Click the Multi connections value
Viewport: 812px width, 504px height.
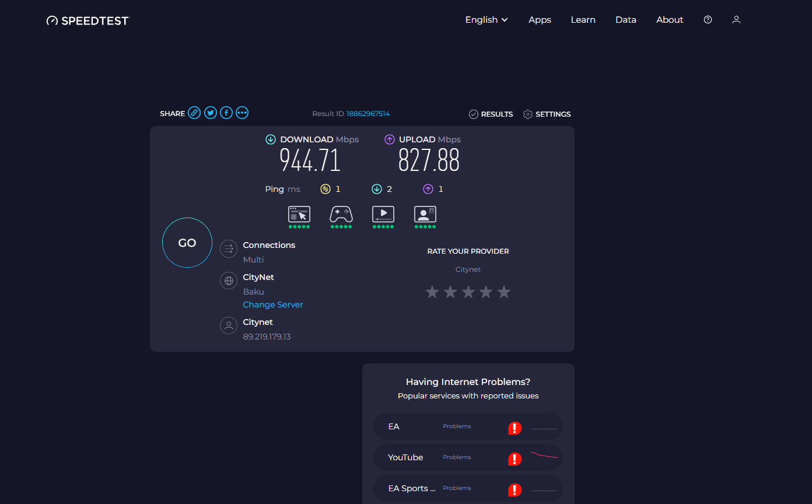pyautogui.click(x=254, y=260)
